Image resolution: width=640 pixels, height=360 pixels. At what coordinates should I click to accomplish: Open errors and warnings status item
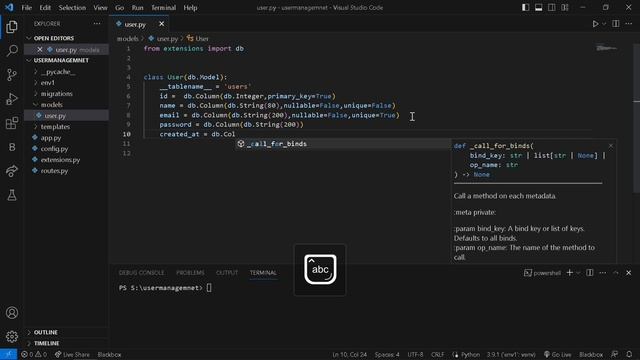click(34, 355)
